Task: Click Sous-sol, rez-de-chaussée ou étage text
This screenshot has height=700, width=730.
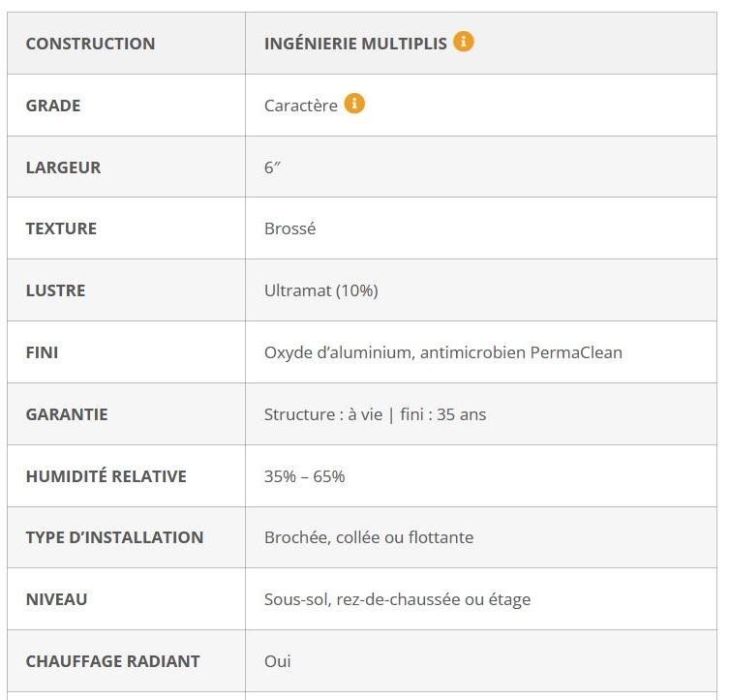Action: 397,599
